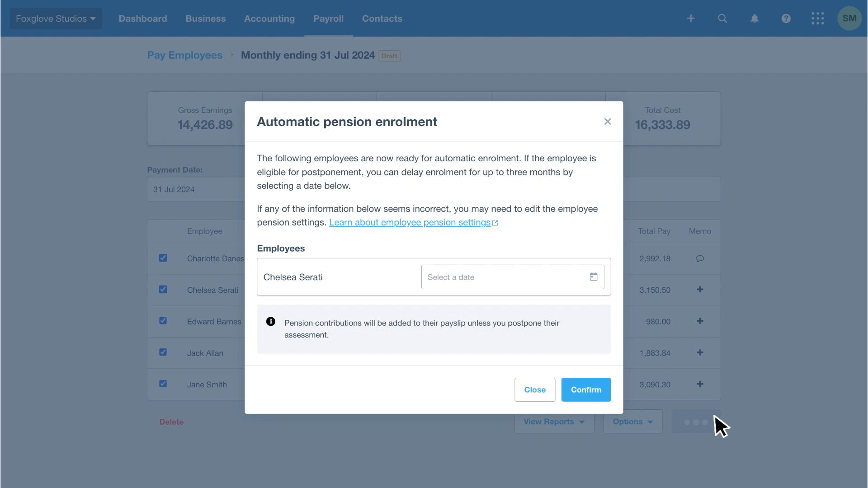Screen dimensions: 868x488
Task: Switch to the Accounting tab
Action: pos(269,19)
